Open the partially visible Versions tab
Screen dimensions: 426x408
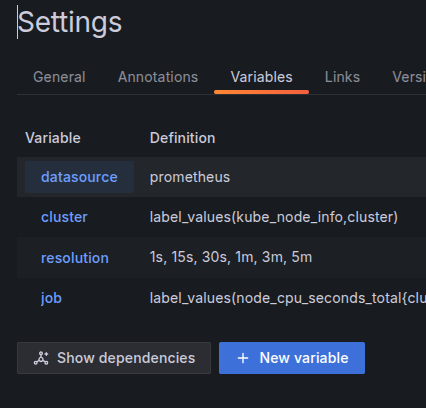pos(409,77)
